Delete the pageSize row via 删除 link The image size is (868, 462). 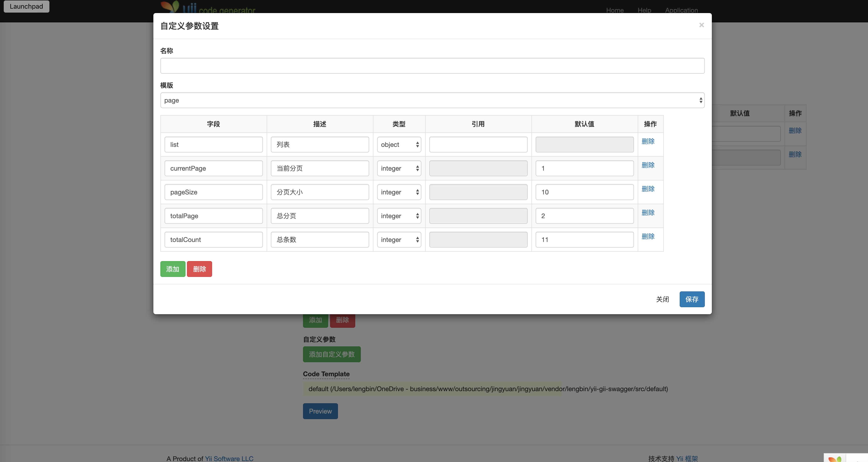click(x=648, y=189)
